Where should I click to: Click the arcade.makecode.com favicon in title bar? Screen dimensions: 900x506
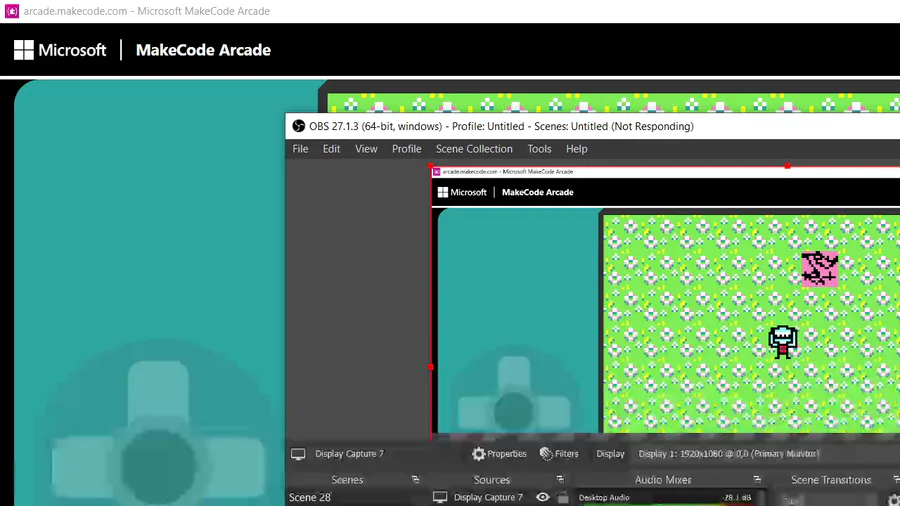click(x=12, y=11)
